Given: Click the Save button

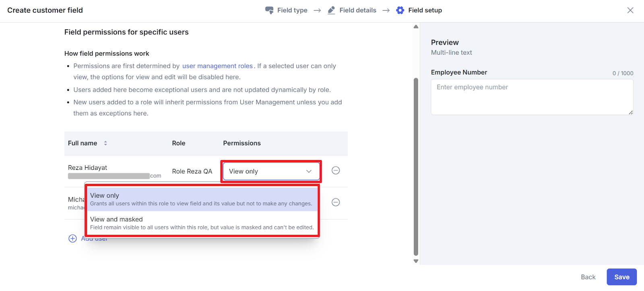Looking at the screenshot, I should click(621, 277).
